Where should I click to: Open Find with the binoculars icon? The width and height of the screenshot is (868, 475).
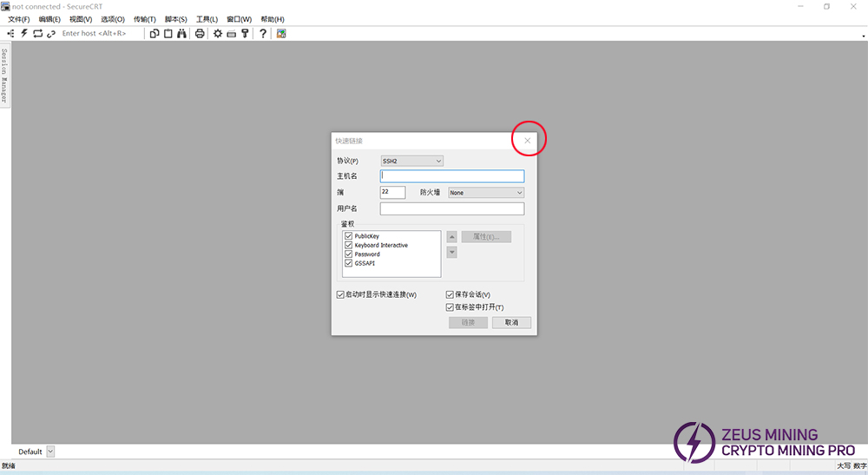click(x=181, y=33)
